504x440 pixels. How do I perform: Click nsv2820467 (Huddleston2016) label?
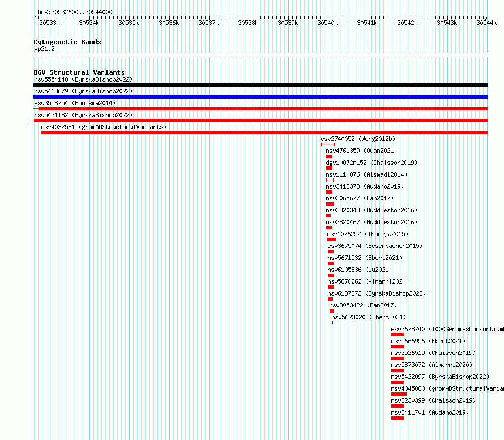click(x=371, y=222)
